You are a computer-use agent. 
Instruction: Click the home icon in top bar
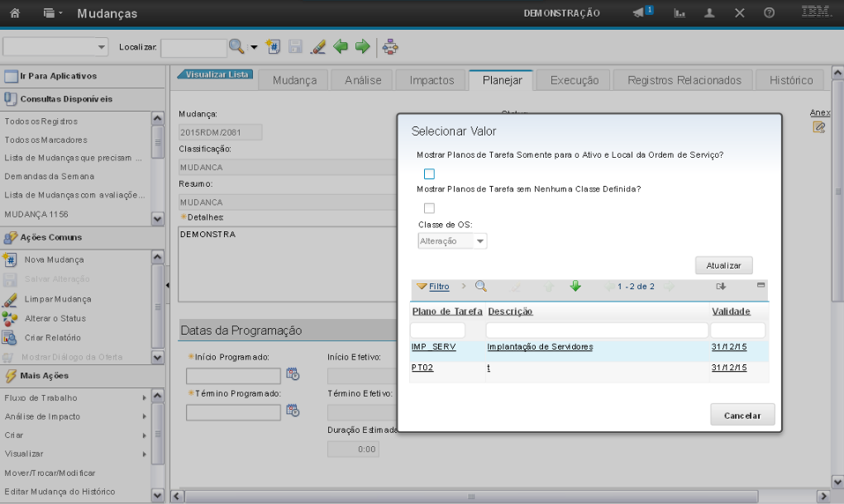tap(15, 13)
